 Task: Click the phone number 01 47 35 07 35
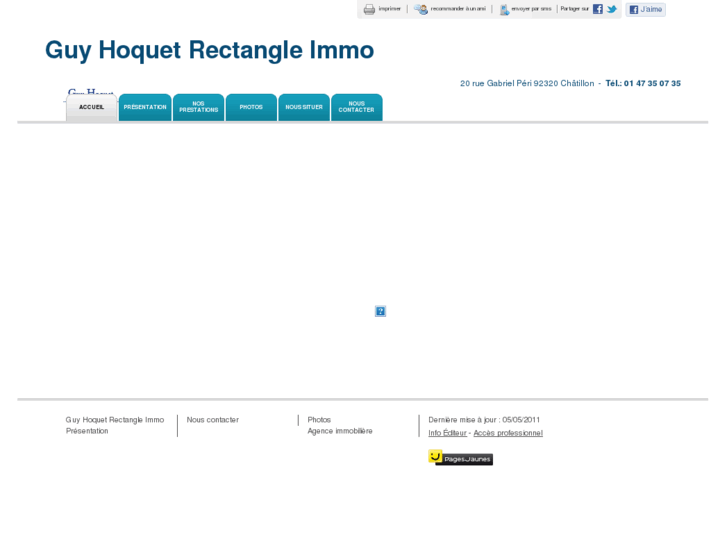652,83
